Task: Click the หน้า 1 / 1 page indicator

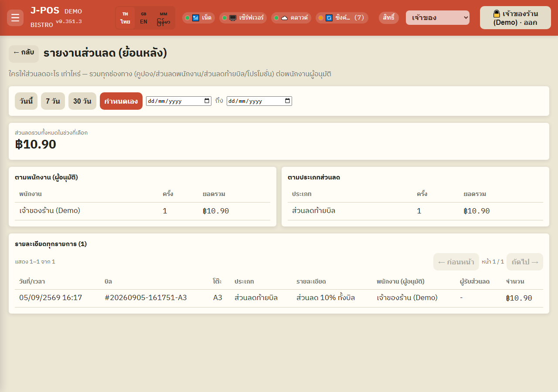Action: coord(493,262)
